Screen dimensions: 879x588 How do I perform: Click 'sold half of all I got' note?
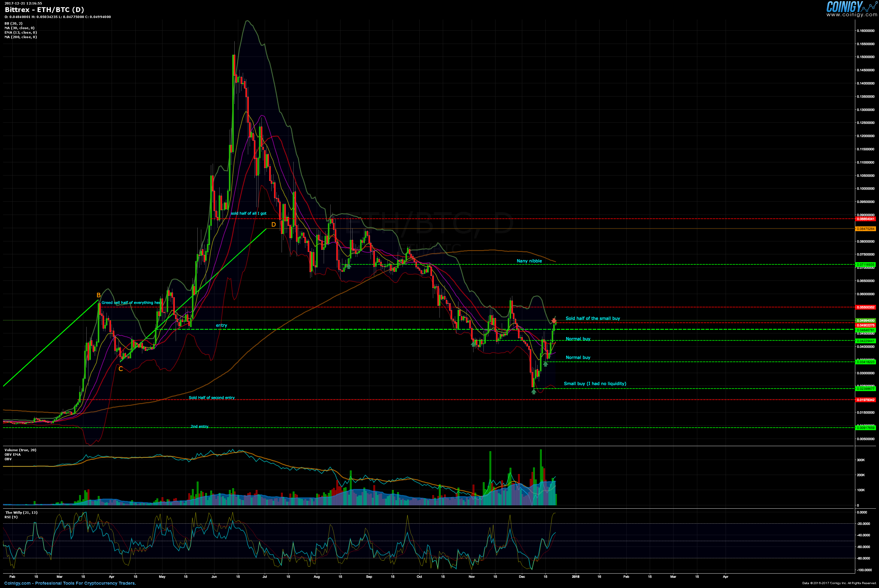(248, 213)
